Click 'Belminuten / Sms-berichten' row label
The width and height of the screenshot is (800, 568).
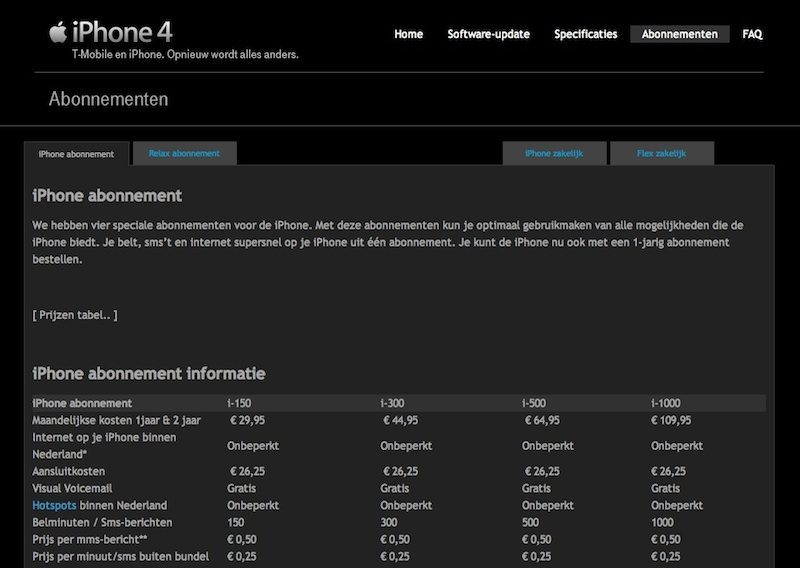tap(102, 523)
